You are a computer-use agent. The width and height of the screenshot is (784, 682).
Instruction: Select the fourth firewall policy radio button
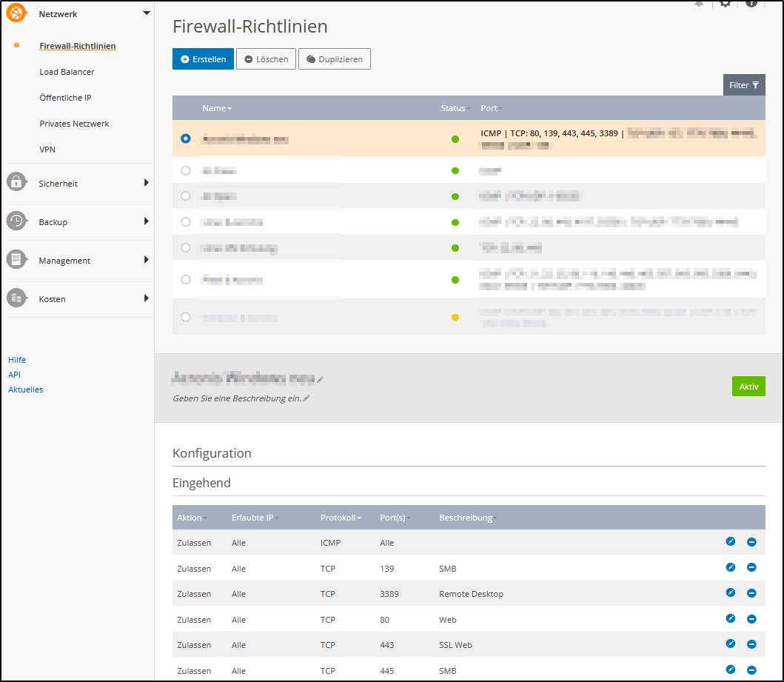[x=186, y=221]
